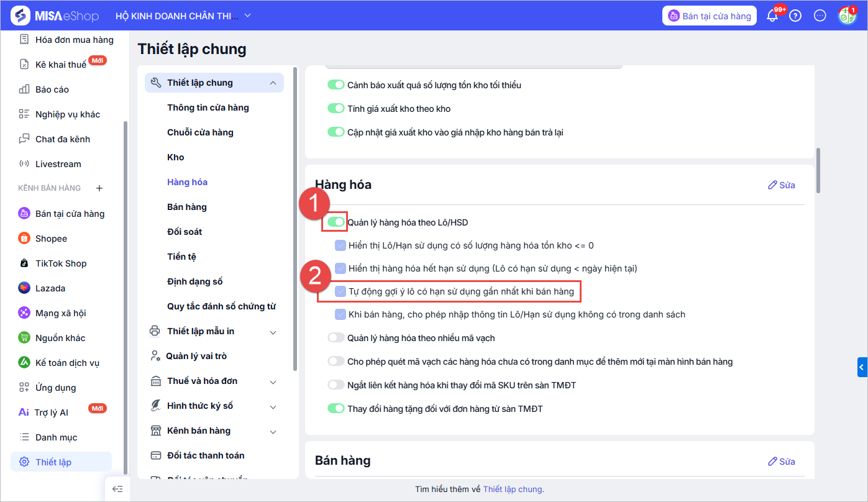Open the more options ellipsis icon
Image resolution: width=868 pixels, height=502 pixels.
820,16
